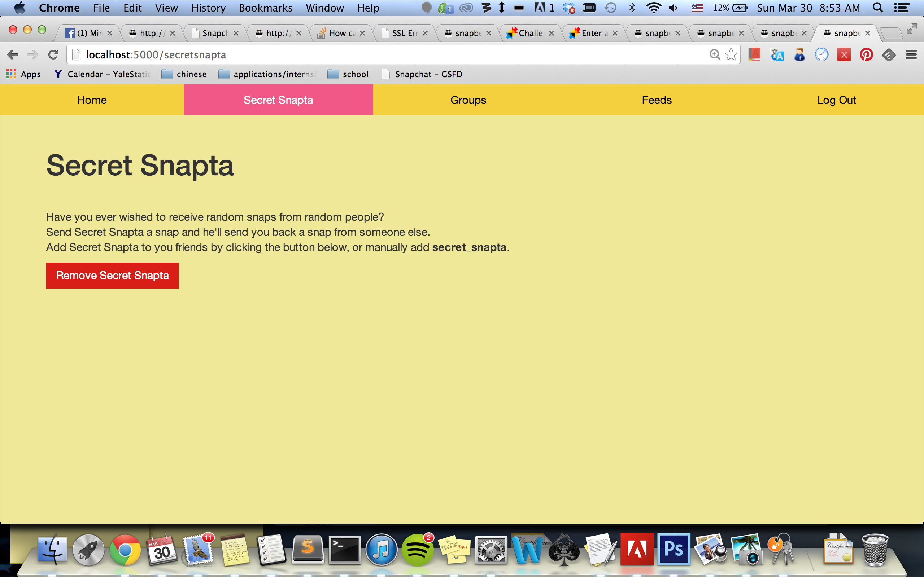Open the Spotify app in the dock
Screen dimensions: 924x577
417,550
